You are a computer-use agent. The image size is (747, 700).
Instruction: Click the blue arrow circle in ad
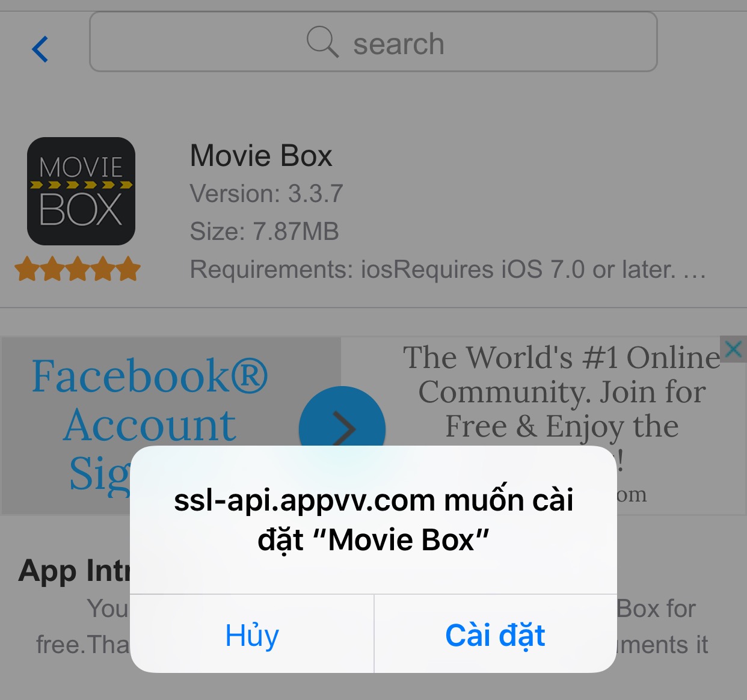342,428
